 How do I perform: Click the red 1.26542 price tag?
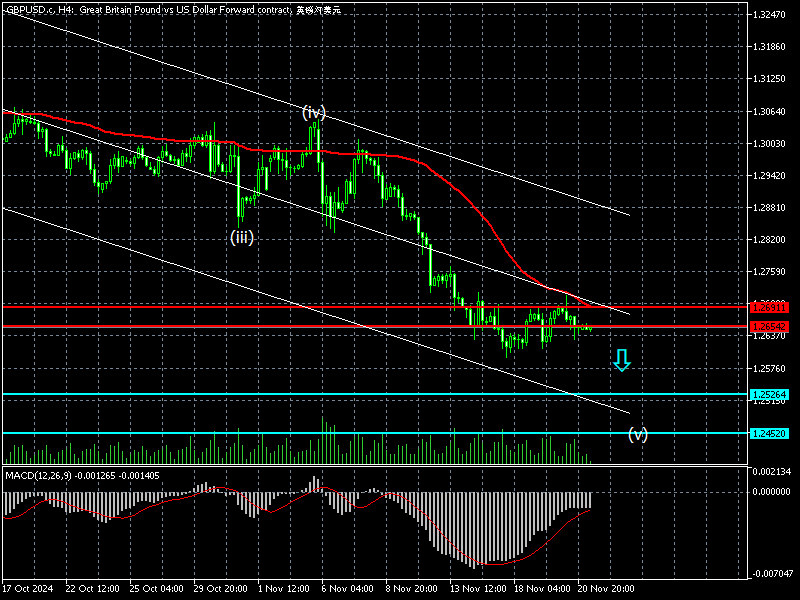(x=769, y=327)
